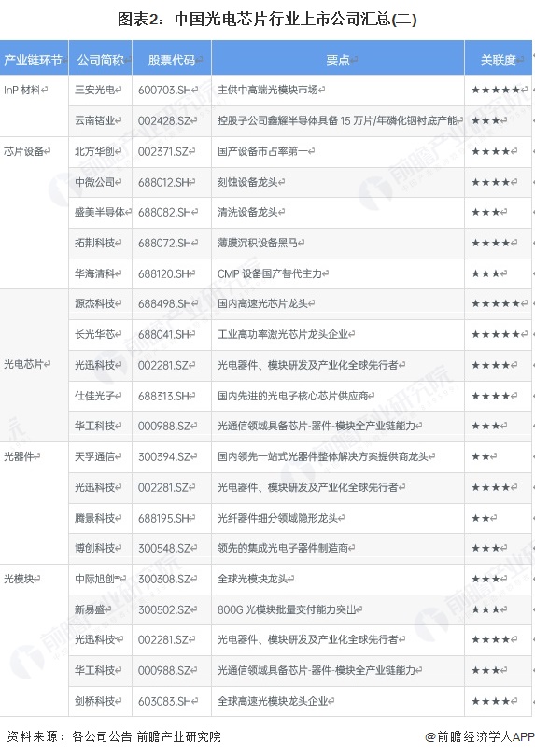Click stock code 688012.SH
Image resolution: width=535 pixels, height=756 pixels.
[164, 182]
